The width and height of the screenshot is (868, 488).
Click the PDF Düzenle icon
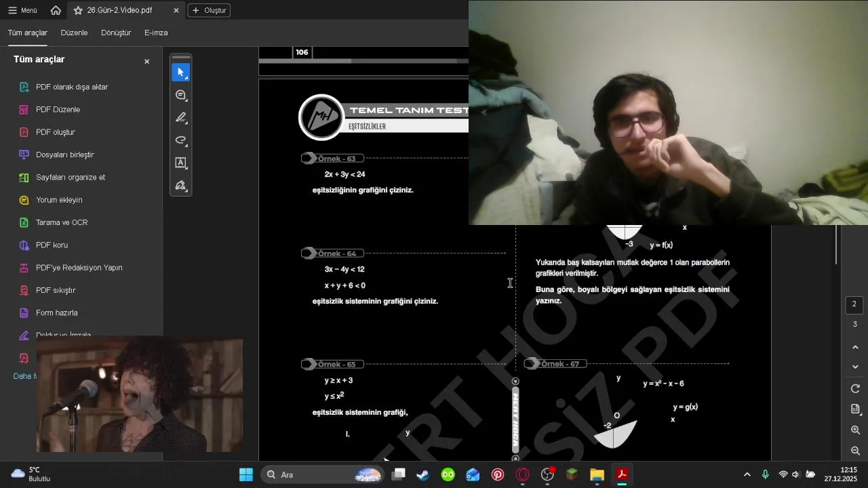coord(24,109)
